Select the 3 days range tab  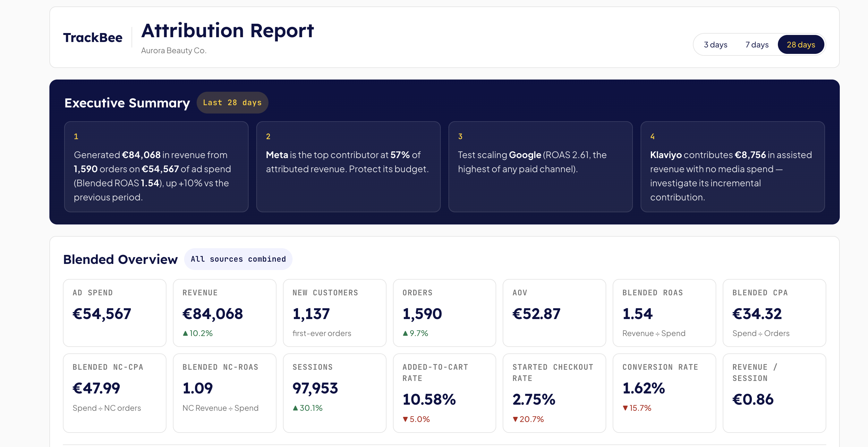pos(715,45)
